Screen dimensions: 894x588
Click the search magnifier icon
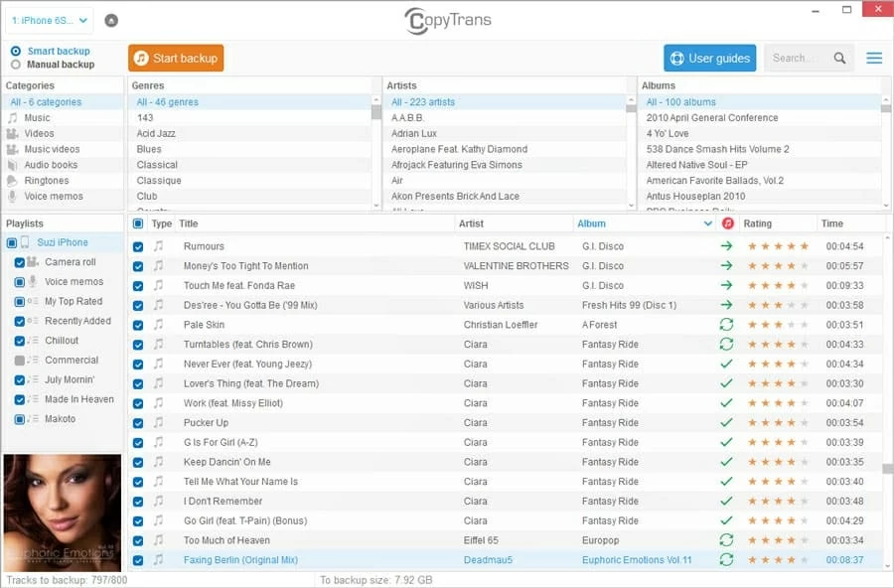point(840,59)
